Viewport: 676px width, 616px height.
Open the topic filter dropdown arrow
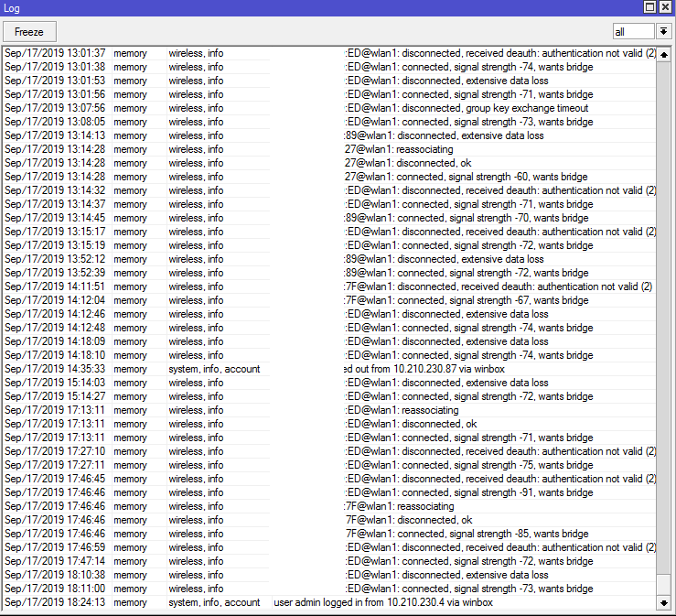coord(663,31)
